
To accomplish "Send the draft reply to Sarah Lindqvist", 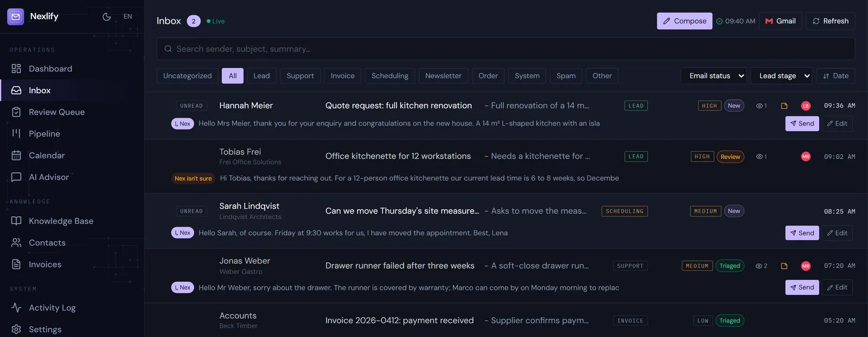I will (x=802, y=233).
